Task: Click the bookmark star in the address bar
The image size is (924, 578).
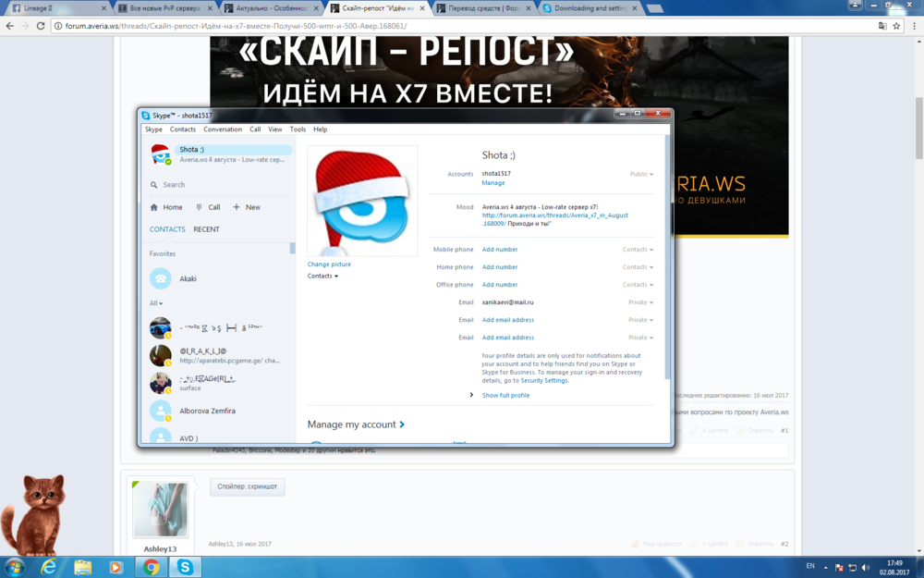Action: click(x=895, y=27)
